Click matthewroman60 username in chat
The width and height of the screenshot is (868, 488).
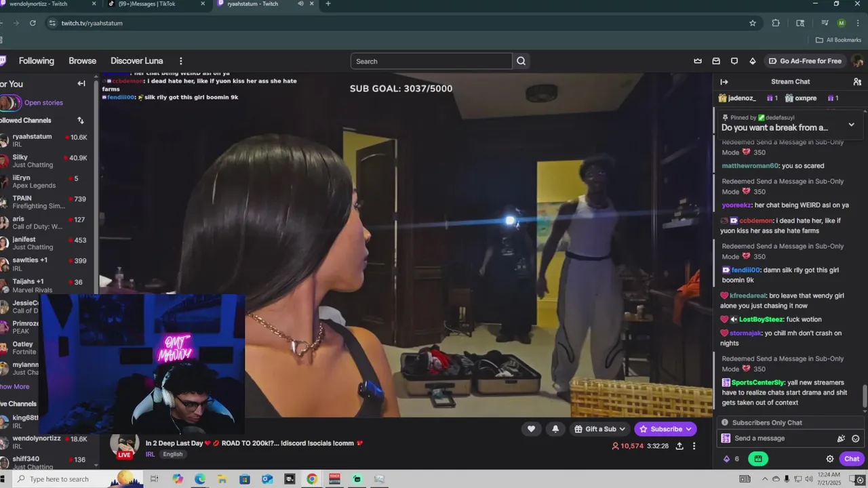(x=750, y=166)
